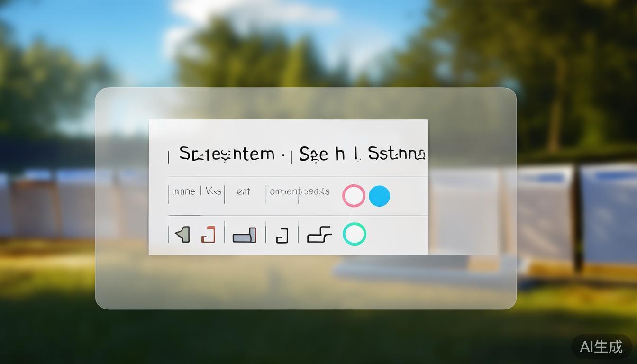
Task: Open the "Scleentem" header tab
Action: 227,154
